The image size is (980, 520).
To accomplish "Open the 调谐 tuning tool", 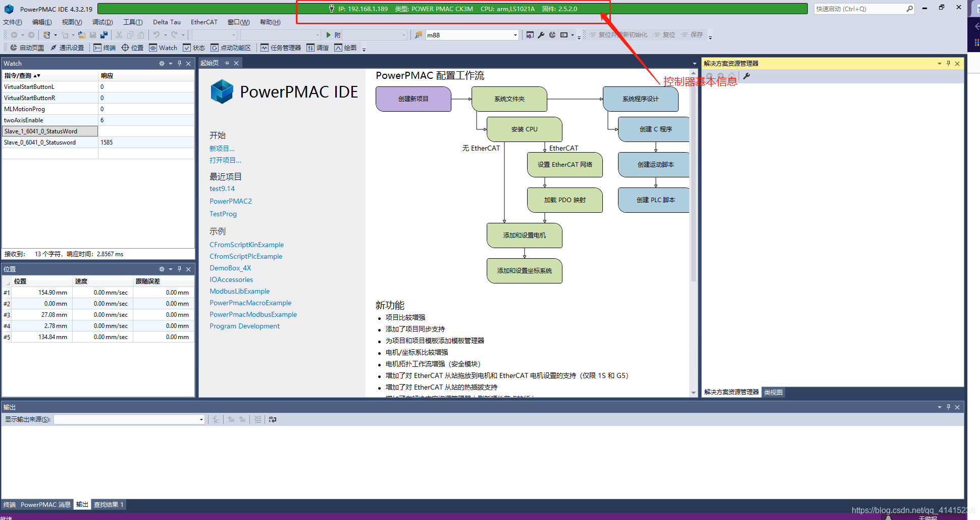I will [x=318, y=48].
